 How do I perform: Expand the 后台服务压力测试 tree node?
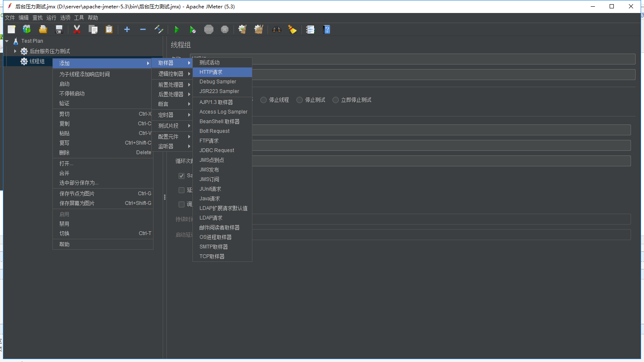tap(15, 51)
